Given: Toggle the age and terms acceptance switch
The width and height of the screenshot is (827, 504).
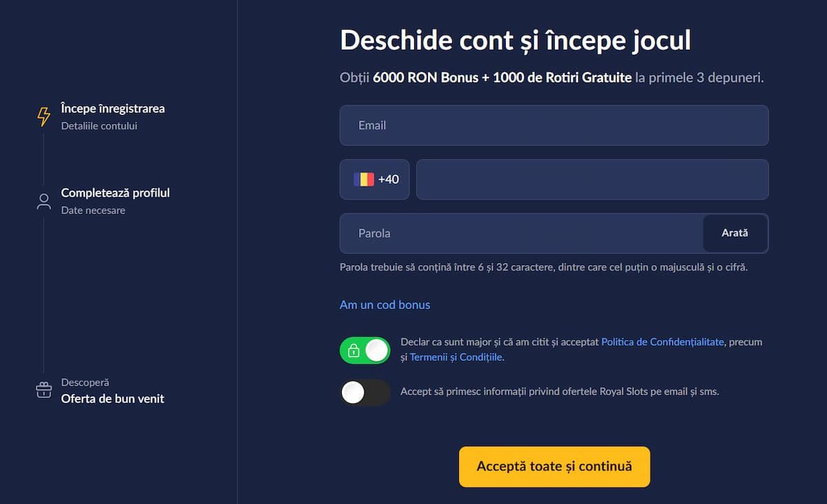Looking at the screenshot, I should (x=365, y=350).
